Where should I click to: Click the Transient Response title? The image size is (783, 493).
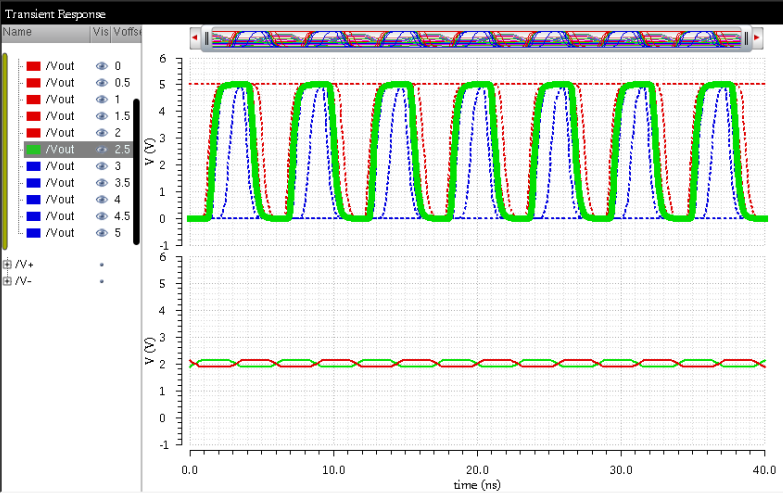pos(55,14)
